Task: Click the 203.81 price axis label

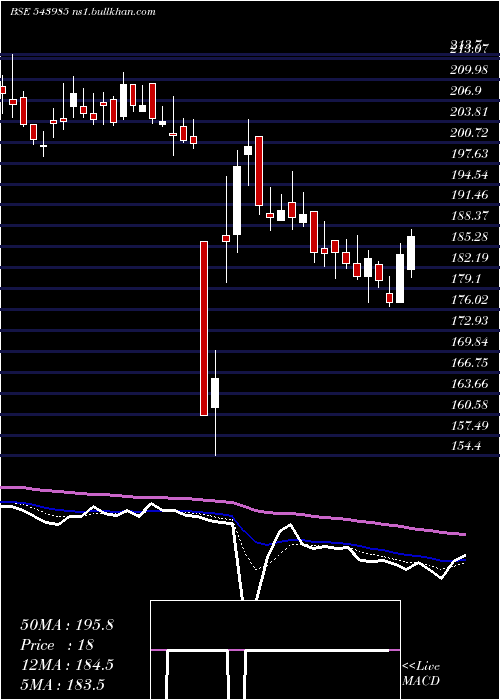Action: [x=467, y=112]
